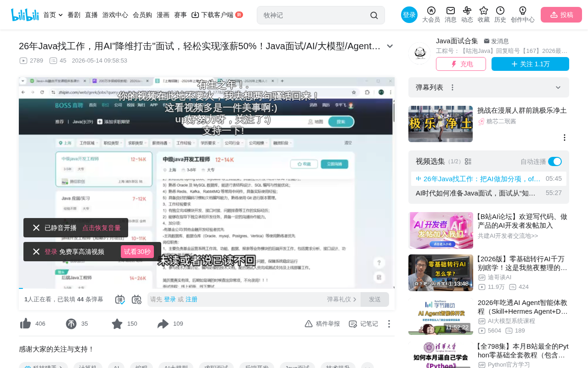The height and width of the screenshot is (368, 588).
Task: Give a coin to the video
Action: point(71,324)
